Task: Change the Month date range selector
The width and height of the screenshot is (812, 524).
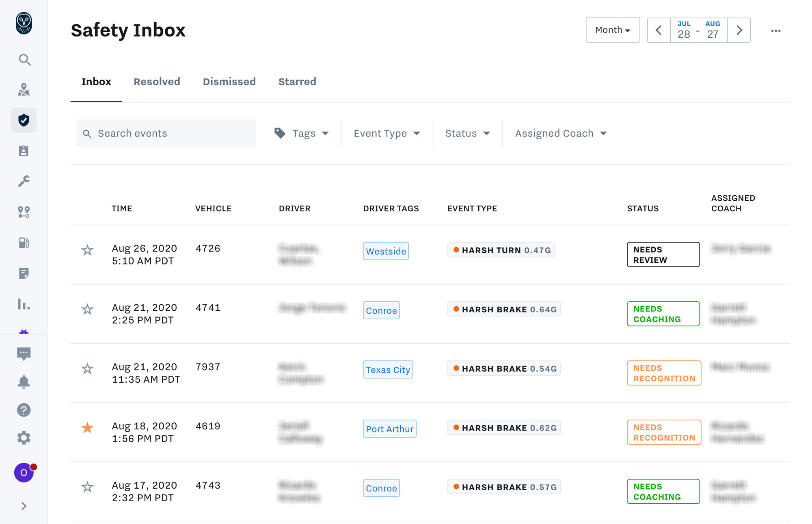Action: tap(612, 30)
